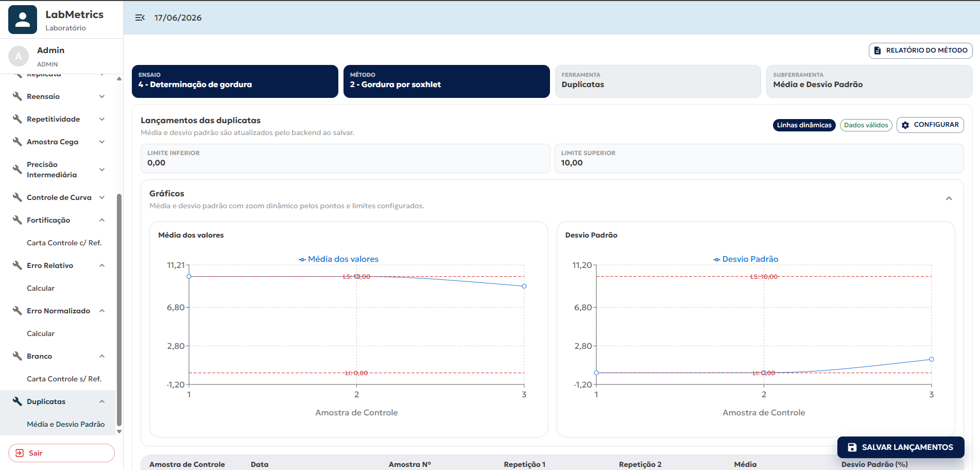Viewport: 980px width, 470px height.
Task: Click the wrench icon beside Amostra Cega
Action: [x=18, y=142]
